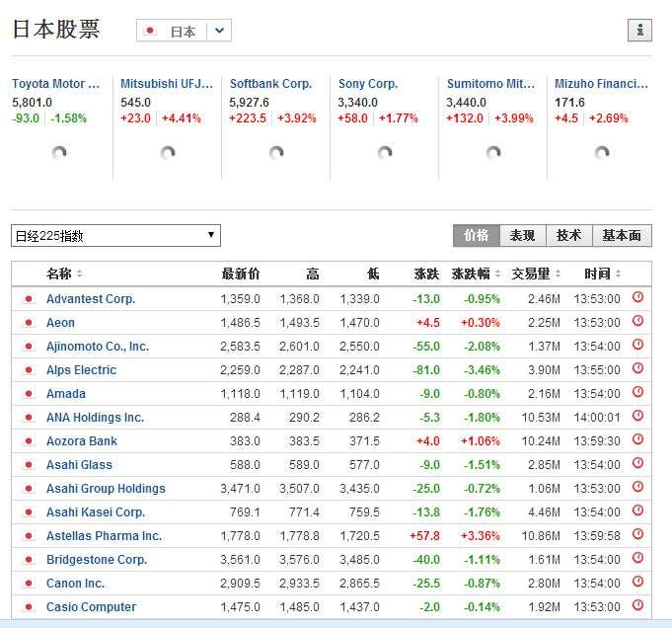This screenshot has width=672, height=628.
Task: Click the clock icon in Ajinomoto row
Action: 637,344
